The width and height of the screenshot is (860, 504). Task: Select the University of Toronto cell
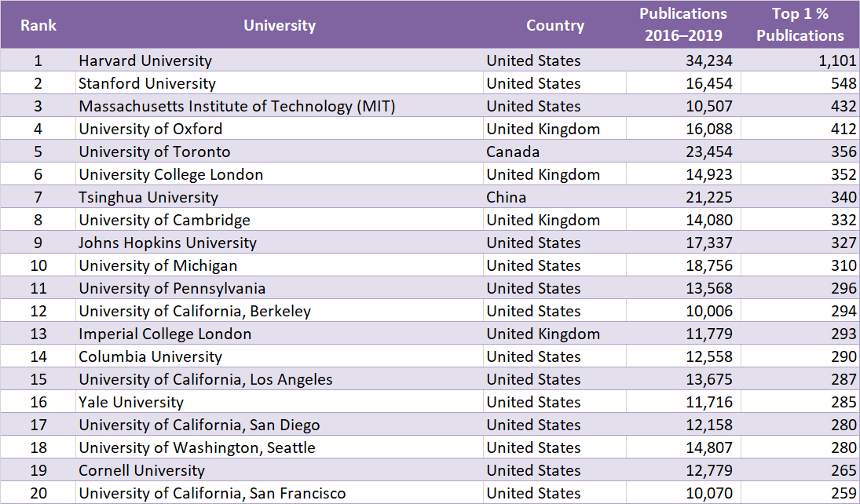click(154, 152)
